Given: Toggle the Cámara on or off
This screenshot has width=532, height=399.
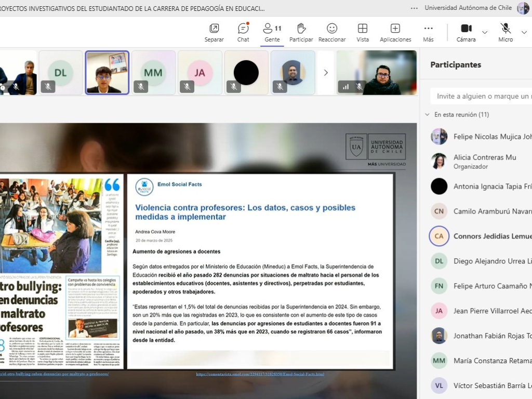Looking at the screenshot, I should [466, 33].
